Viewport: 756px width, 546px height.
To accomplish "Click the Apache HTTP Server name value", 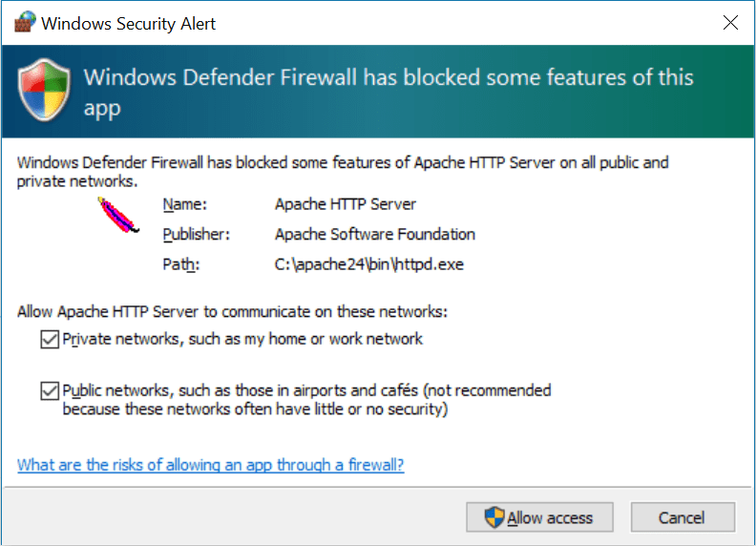I will pos(345,204).
